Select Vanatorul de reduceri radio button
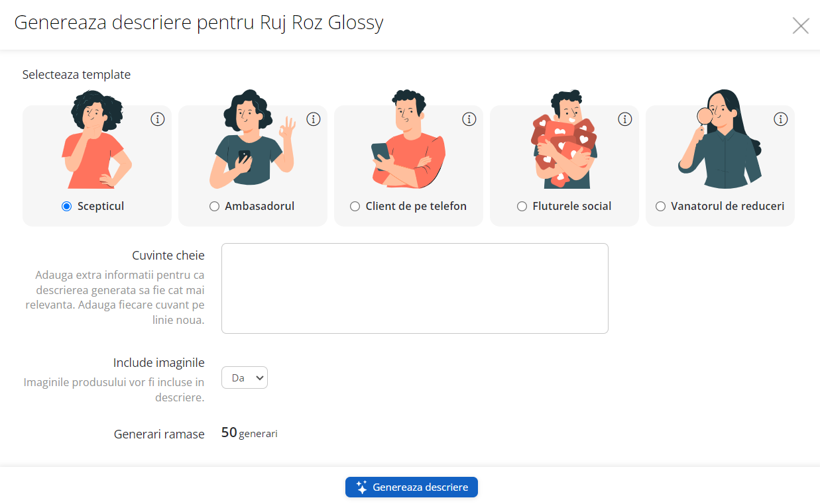Viewport: 820px width, 504px height. point(660,207)
